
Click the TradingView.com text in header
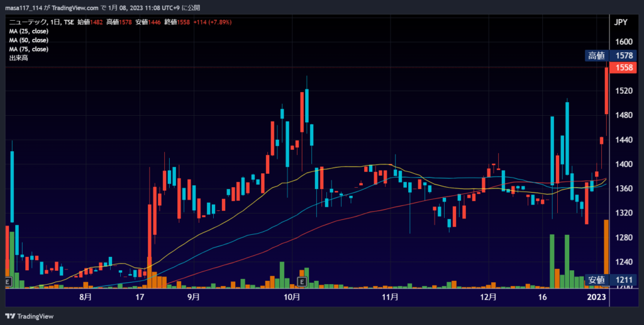point(75,8)
